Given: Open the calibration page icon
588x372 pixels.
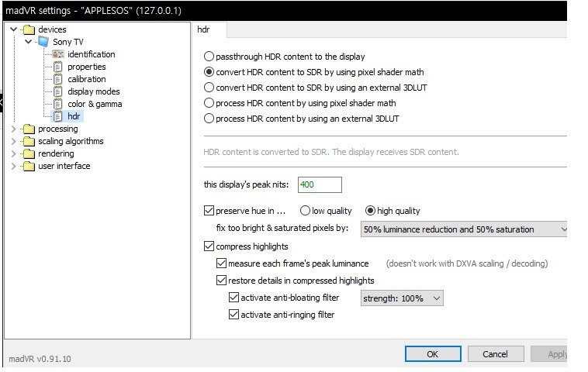Looking at the screenshot, I should (x=57, y=79).
